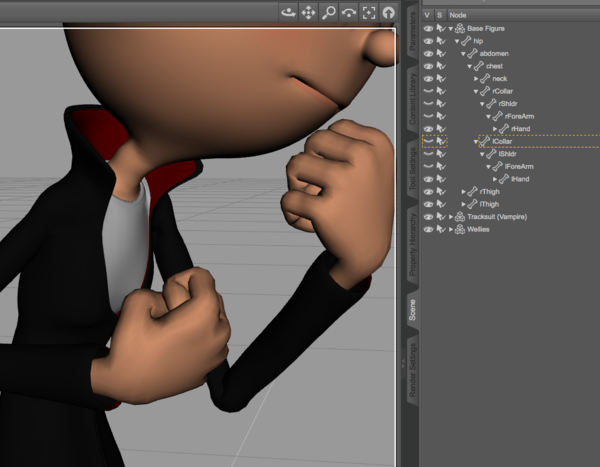Collapse the Base Figure tree

451,29
